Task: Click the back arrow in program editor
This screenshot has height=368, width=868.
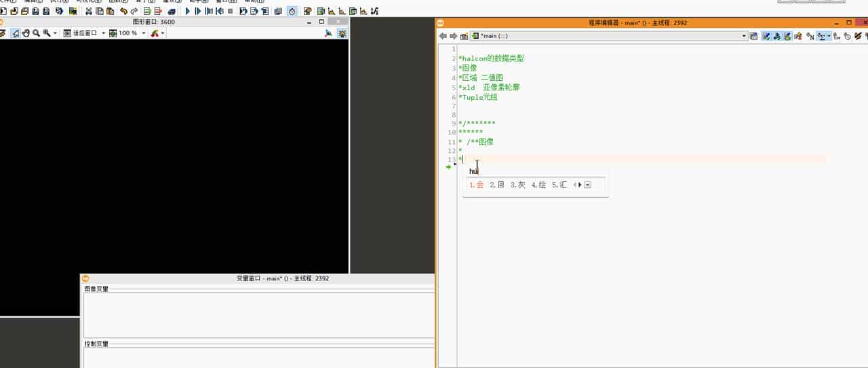Action: pyautogui.click(x=443, y=36)
